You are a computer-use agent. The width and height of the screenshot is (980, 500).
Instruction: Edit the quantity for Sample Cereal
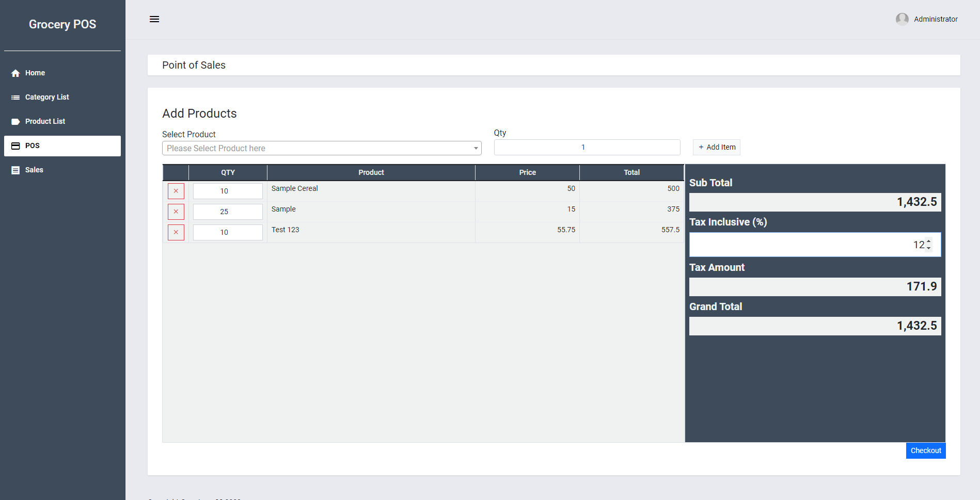(x=227, y=190)
